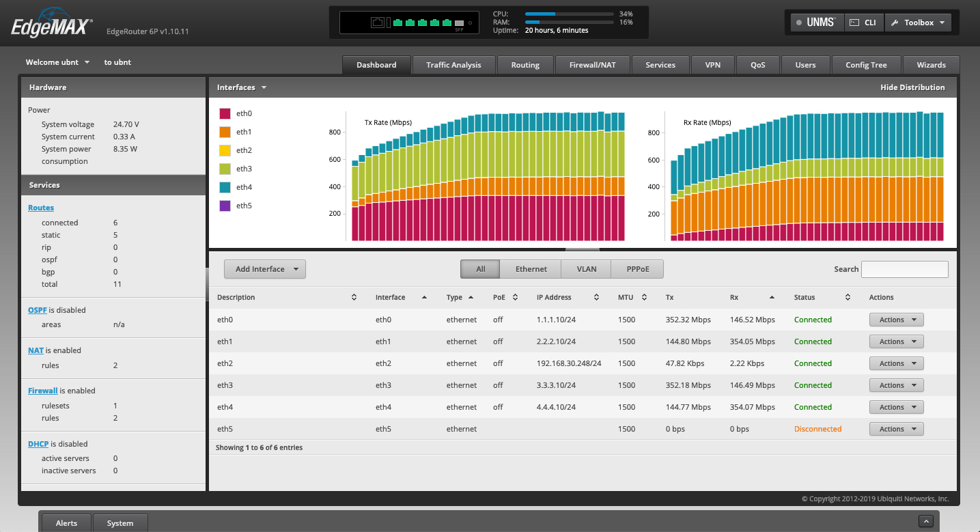The height and width of the screenshot is (532, 980).
Task: Open the CLI terminal
Action: click(864, 23)
